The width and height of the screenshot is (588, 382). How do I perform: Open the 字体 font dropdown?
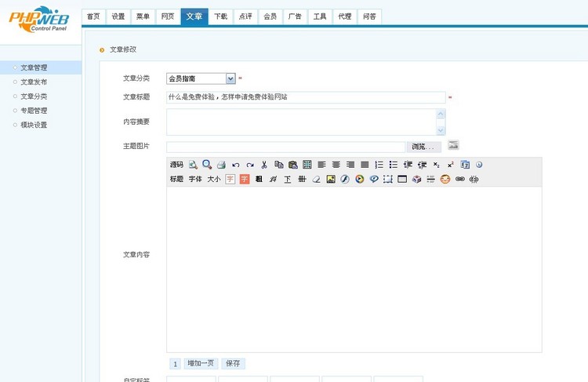coord(195,179)
